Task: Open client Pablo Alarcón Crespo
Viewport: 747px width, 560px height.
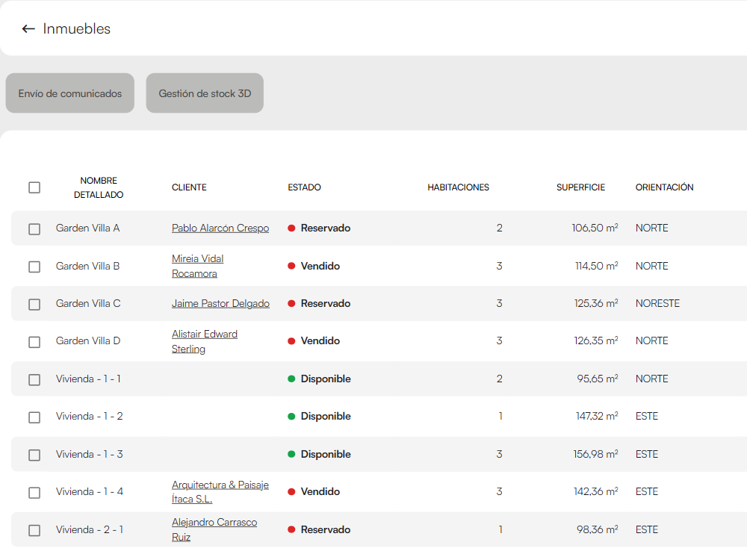Action: (x=220, y=228)
